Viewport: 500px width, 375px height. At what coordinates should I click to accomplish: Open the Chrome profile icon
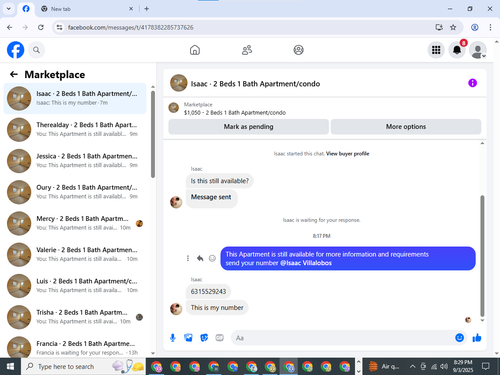point(475,27)
